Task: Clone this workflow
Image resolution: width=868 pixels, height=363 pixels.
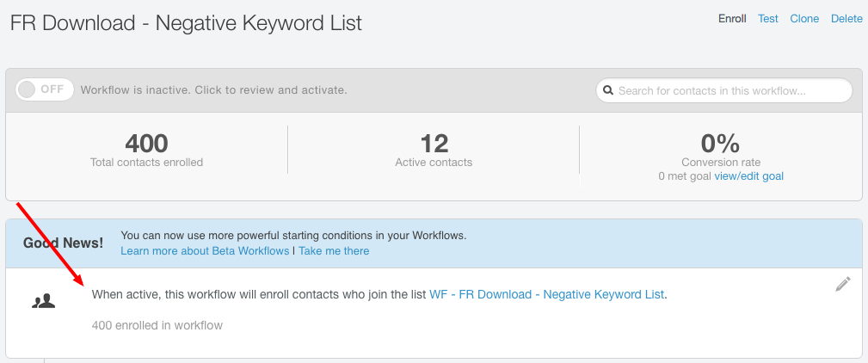Action: [x=804, y=19]
